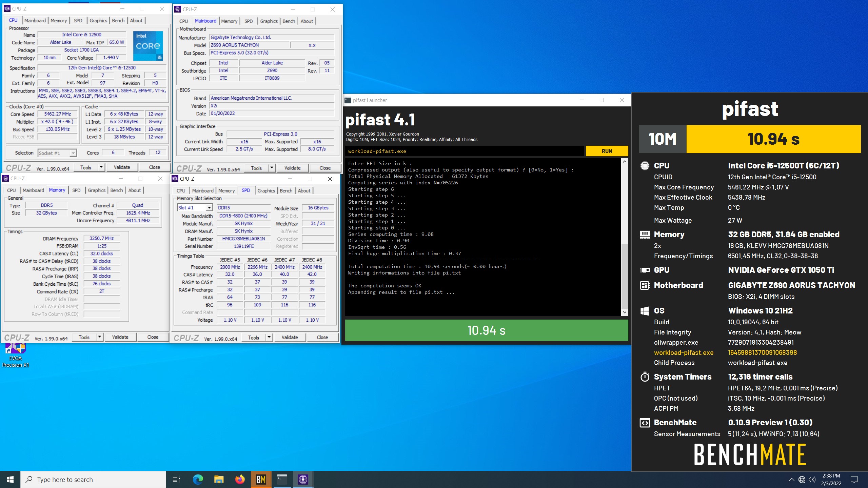Click CPU chip icon in BenchMate panel
868x488 pixels.
coord(645,166)
